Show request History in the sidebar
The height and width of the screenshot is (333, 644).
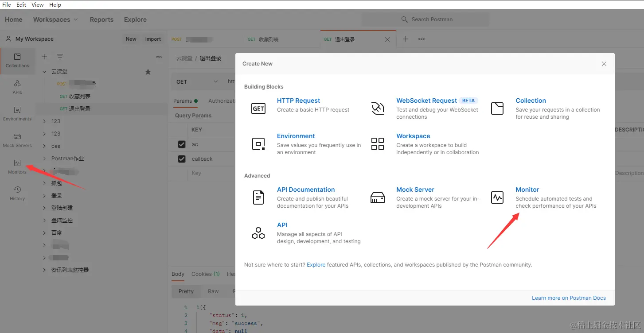pyautogui.click(x=17, y=194)
